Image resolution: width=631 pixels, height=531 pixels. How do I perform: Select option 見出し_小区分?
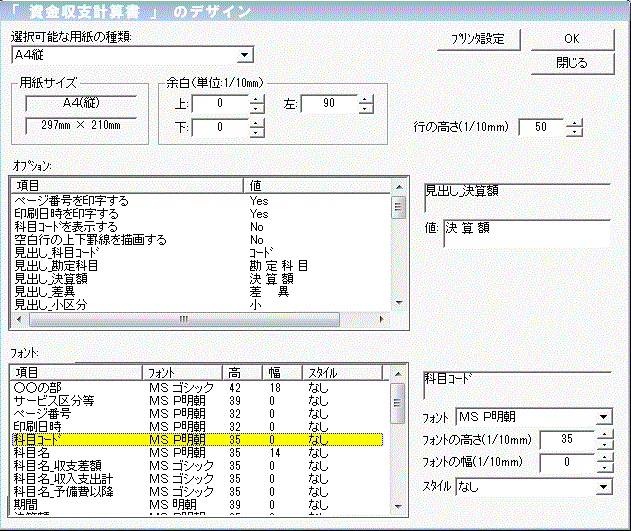(x=201, y=305)
